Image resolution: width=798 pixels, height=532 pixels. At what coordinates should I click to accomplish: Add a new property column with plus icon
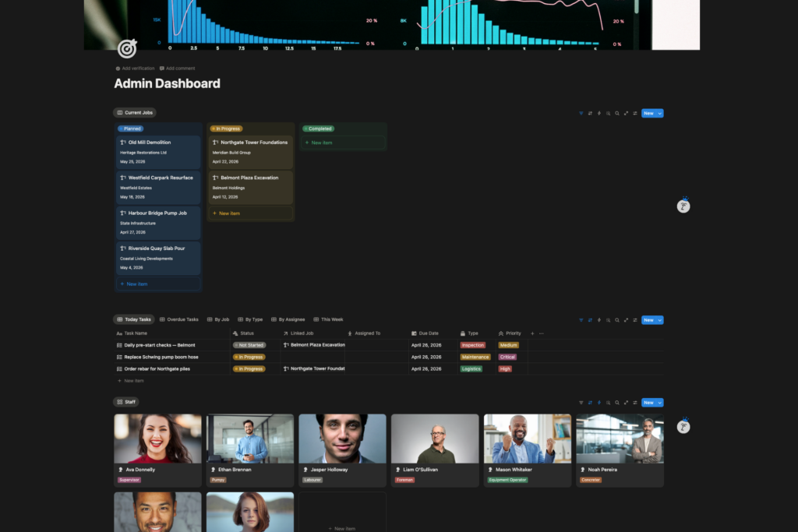pos(532,333)
